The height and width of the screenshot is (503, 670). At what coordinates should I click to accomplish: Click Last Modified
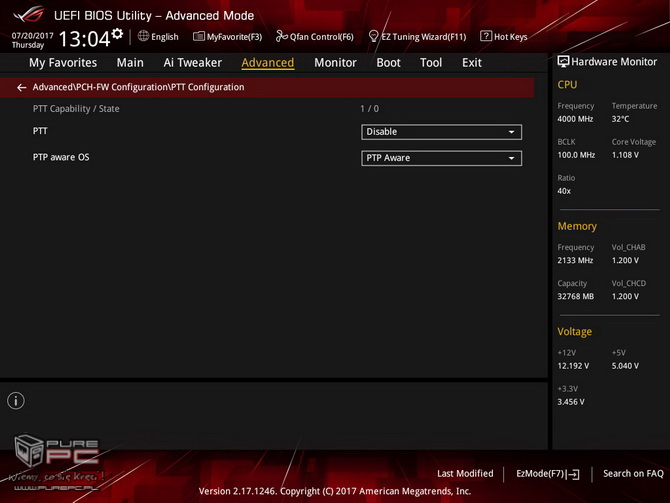tap(465, 474)
